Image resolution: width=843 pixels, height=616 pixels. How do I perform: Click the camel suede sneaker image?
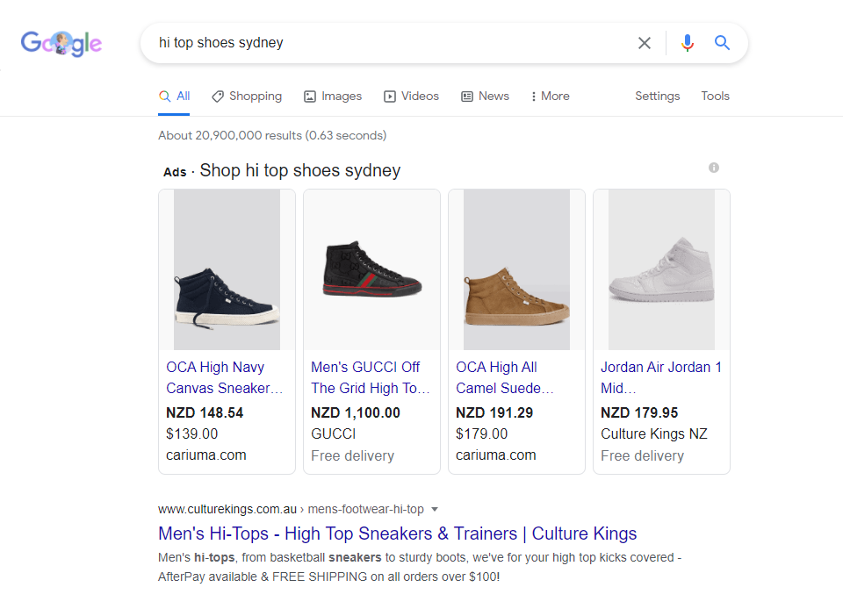[516, 269]
